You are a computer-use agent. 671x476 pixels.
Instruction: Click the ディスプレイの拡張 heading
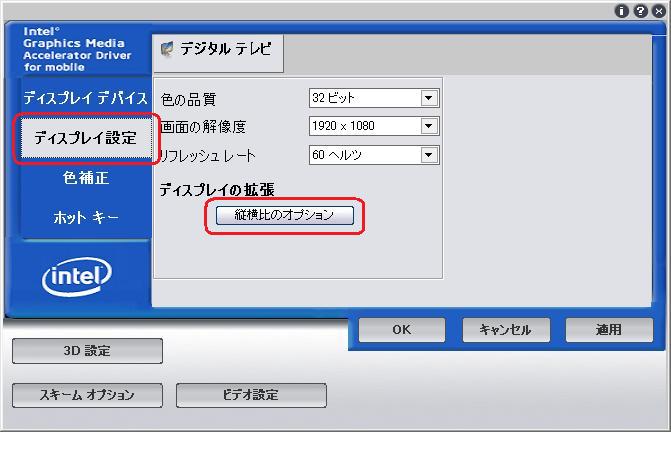[x=217, y=190]
